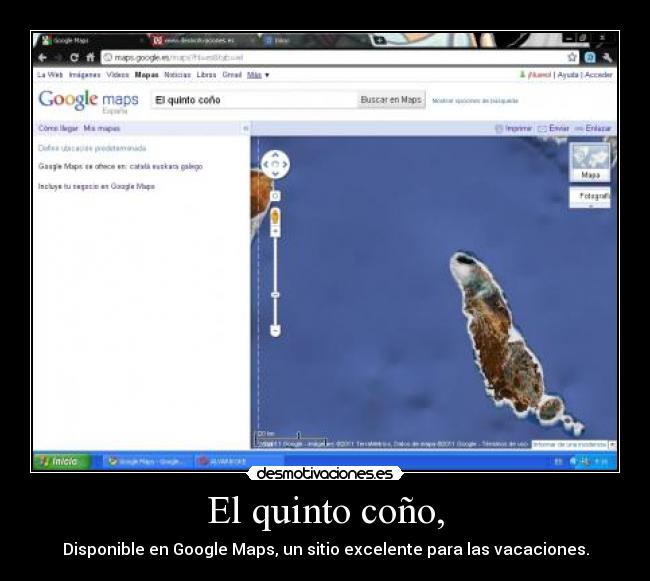Image resolution: width=650 pixels, height=581 pixels.
Task: Zoom out with minus button on slider
Action: [x=275, y=330]
